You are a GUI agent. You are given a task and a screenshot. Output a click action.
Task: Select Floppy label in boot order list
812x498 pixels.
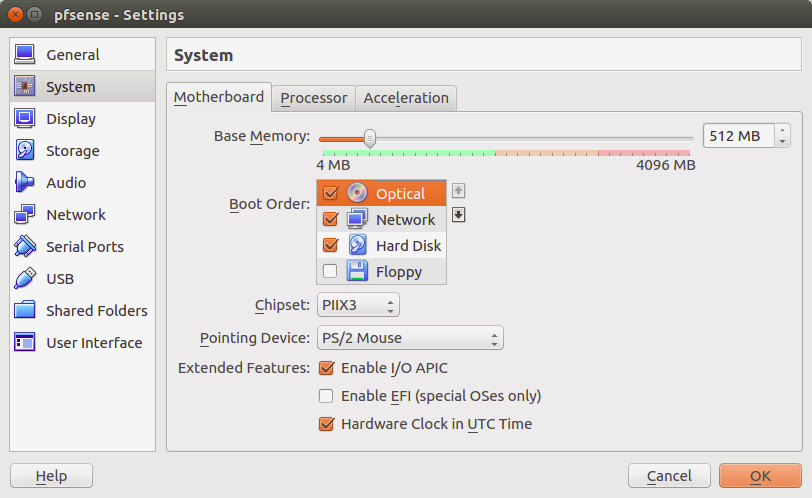tap(399, 272)
